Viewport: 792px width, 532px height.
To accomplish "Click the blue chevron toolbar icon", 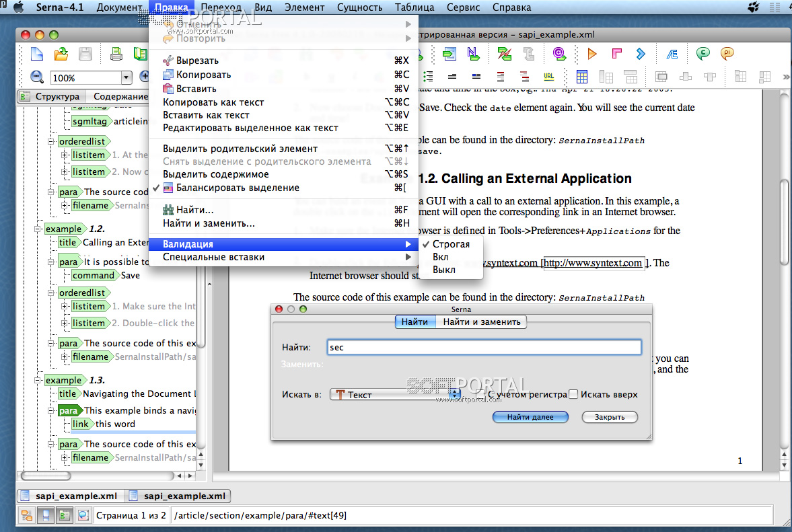I will pos(641,54).
